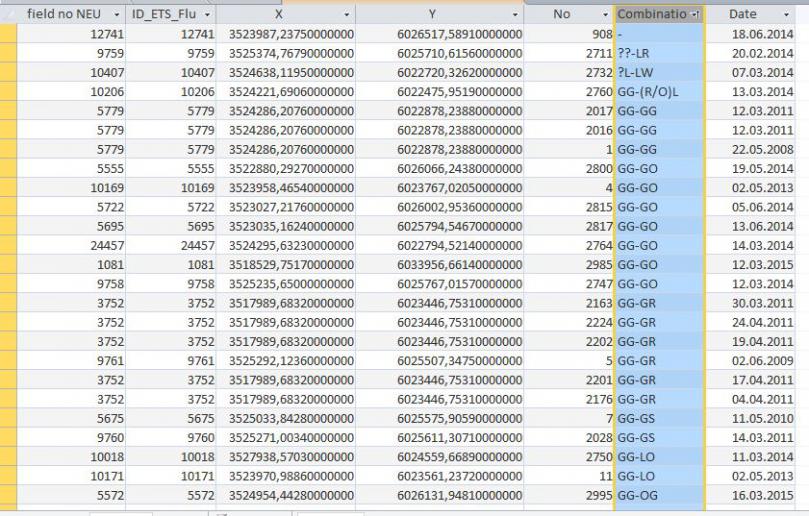Click the Date cell "22.05.2008"
This screenshot has width=809, height=516.
751,150
